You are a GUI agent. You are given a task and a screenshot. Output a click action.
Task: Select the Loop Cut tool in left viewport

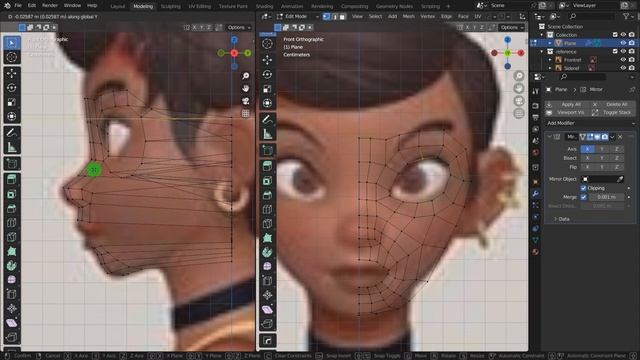click(12, 223)
